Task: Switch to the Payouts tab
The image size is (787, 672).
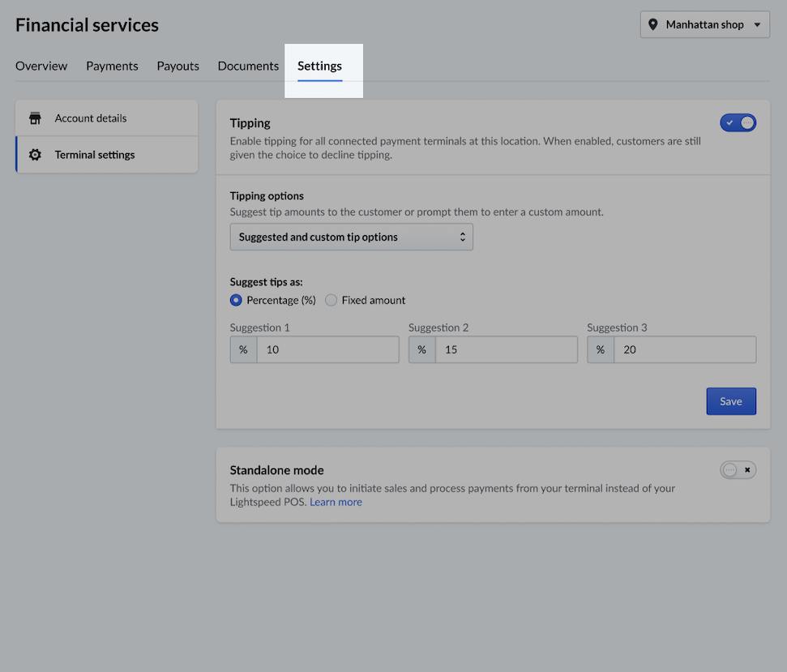Action: [x=178, y=66]
